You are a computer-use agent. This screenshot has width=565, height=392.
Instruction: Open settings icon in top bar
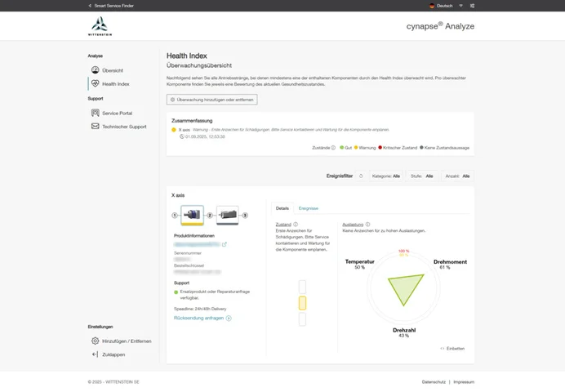click(x=472, y=6)
